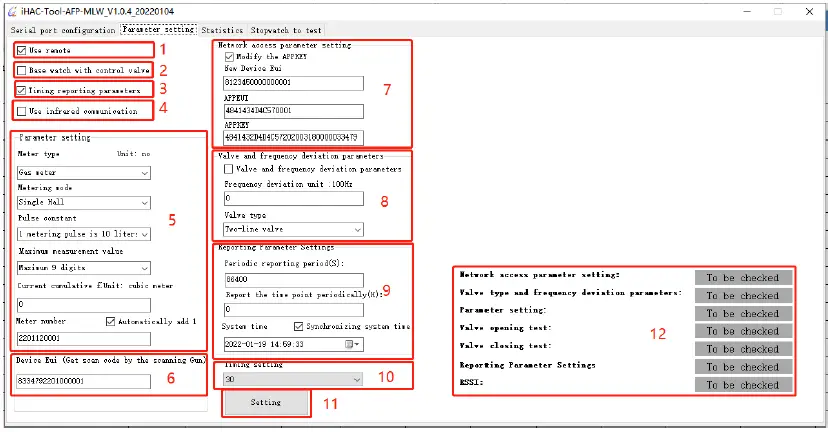The height and width of the screenshot is (432, 828).
Task: Toggle Timing reporting parameters checkbox
Action: pos(21,90)
